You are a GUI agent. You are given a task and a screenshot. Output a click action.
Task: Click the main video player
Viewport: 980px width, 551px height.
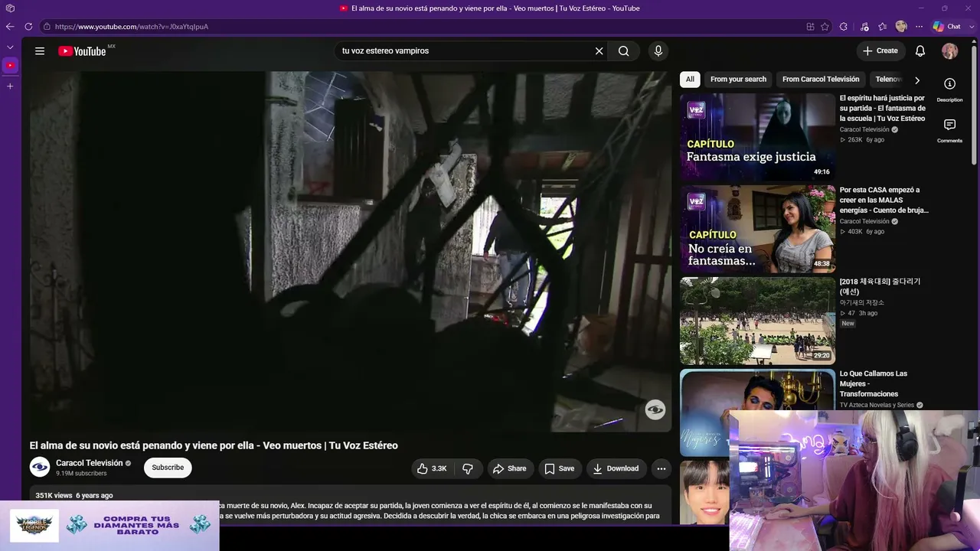(351, 252)
